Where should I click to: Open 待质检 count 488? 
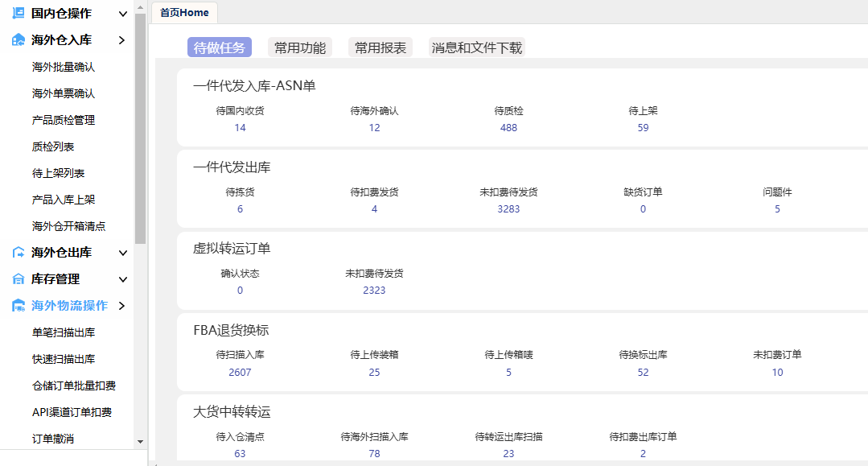pyautogui.click(x=508, y=128)
